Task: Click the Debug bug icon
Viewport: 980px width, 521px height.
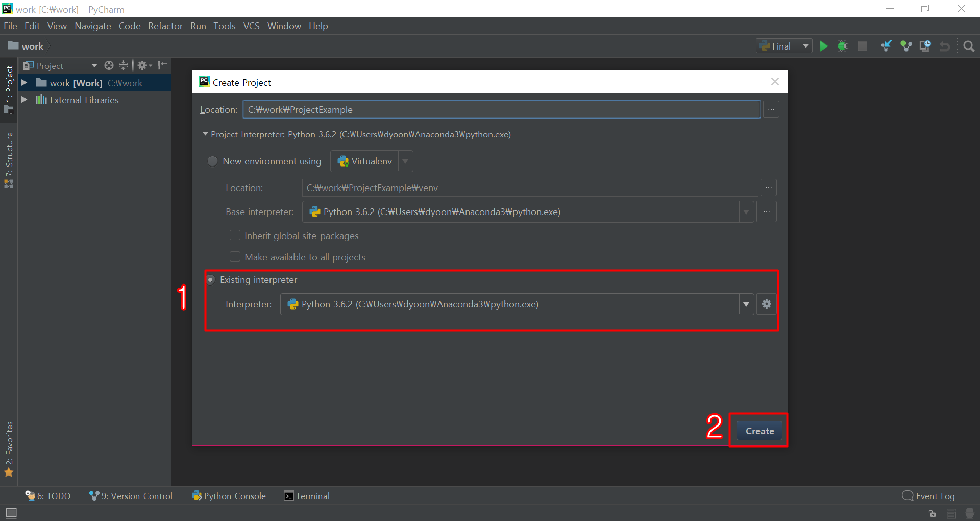Action: coord(843,46)
